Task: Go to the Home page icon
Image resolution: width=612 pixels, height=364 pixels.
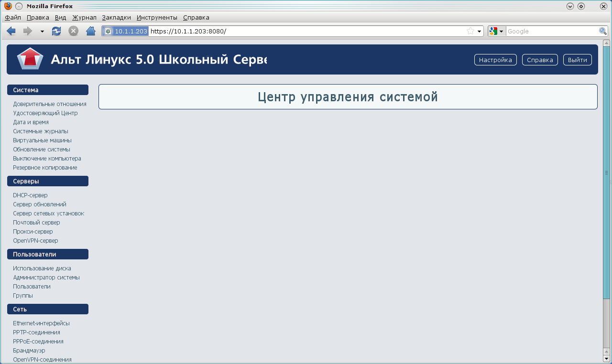Action: coord(90,31)
